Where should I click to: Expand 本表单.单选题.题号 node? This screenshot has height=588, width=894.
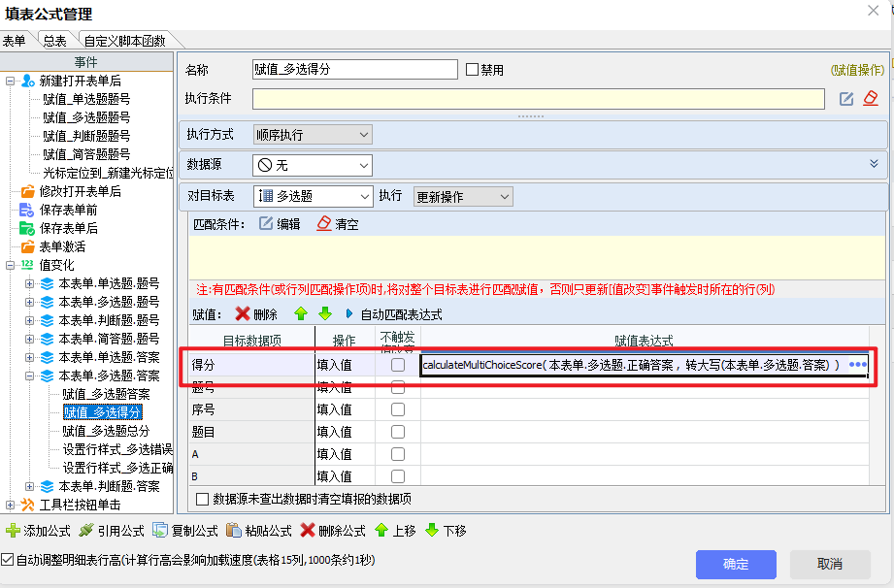click(29, 283)
